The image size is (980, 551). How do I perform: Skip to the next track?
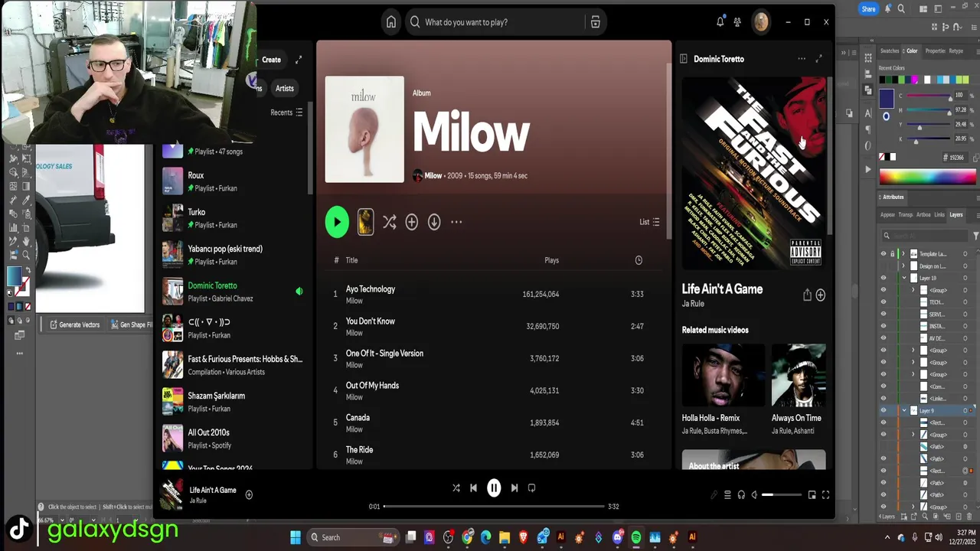514,487
